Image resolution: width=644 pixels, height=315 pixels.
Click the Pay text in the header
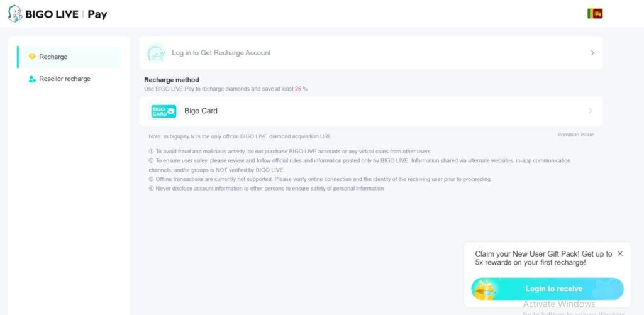(x=97, y=14)
